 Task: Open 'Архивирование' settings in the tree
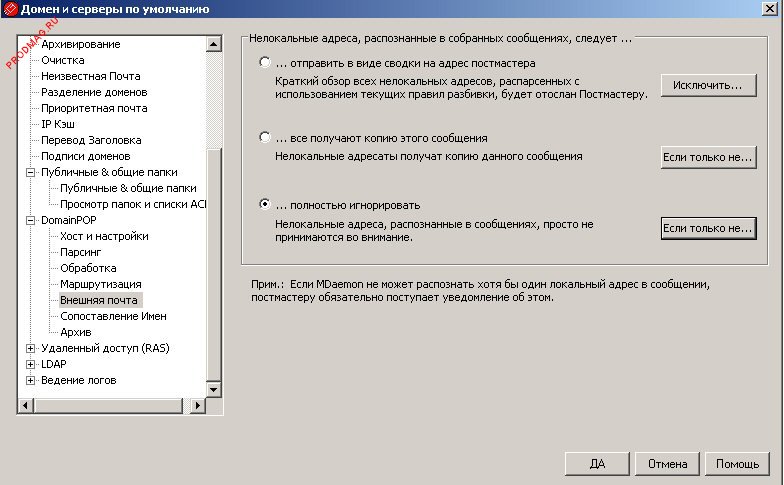(80, 44)
